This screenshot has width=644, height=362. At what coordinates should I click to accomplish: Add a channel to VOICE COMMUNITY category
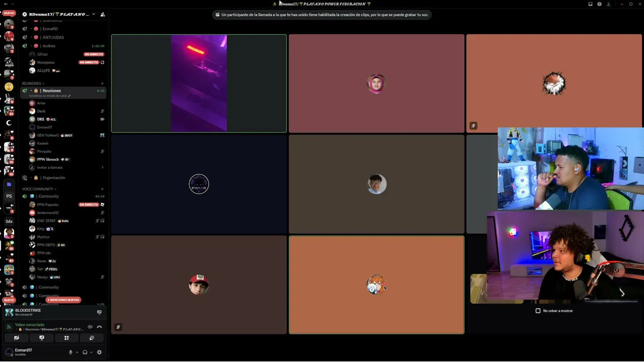pos(102,189)
